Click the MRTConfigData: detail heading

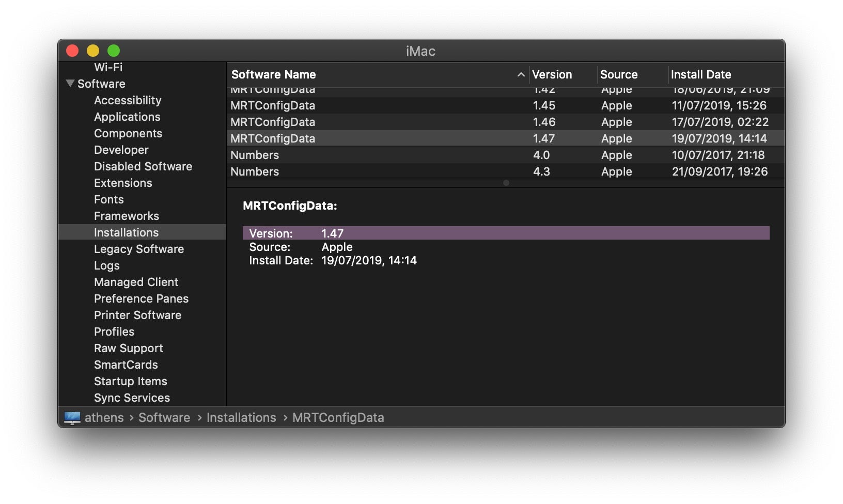coord(290,206)
